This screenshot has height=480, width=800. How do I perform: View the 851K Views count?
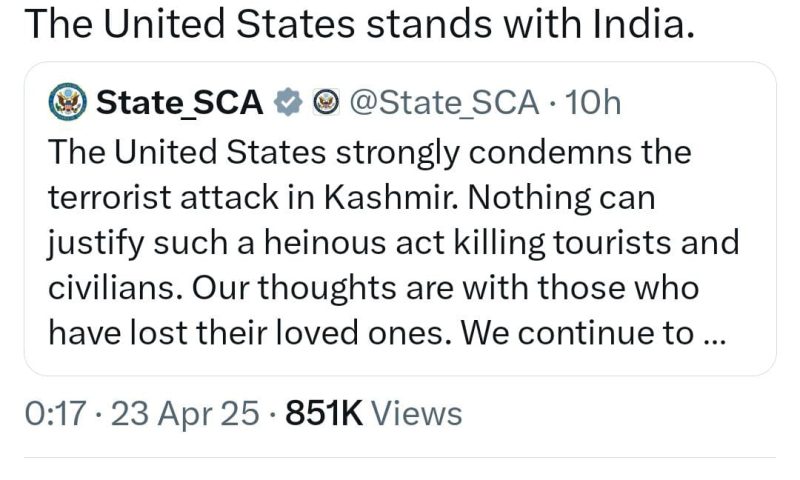click(373, 413)
